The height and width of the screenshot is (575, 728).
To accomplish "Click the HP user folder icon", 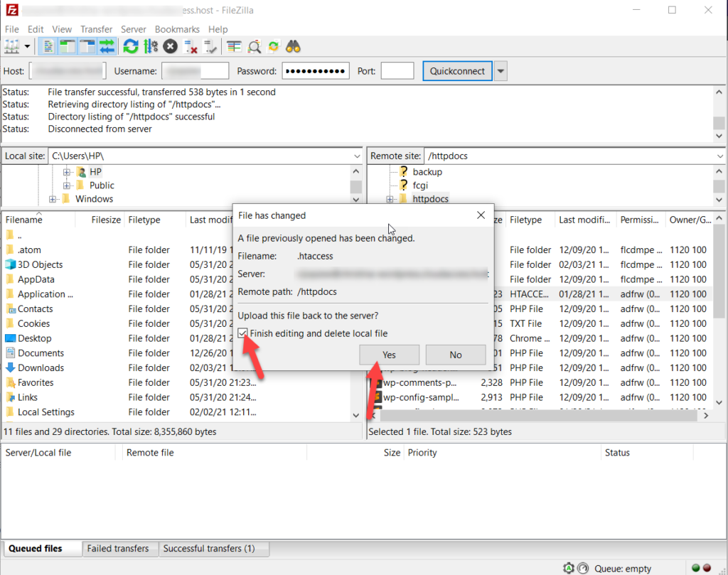I will click(81, 172).
